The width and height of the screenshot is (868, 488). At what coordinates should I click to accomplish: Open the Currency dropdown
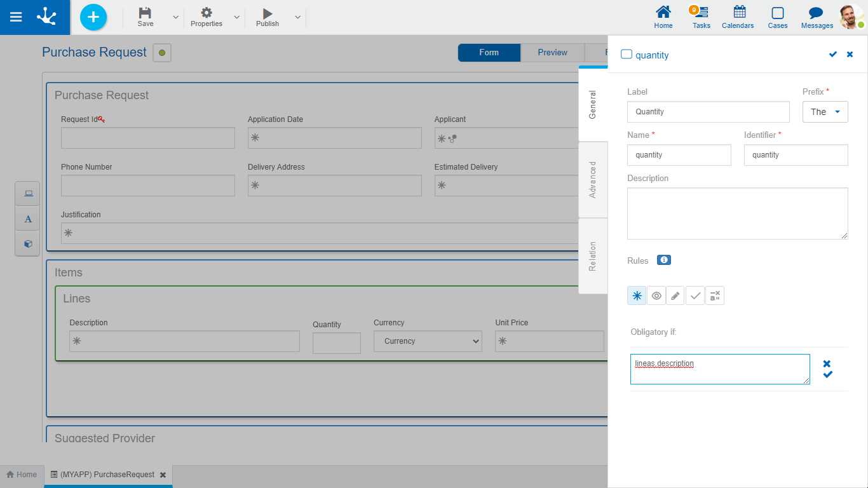tap(428, 341)
